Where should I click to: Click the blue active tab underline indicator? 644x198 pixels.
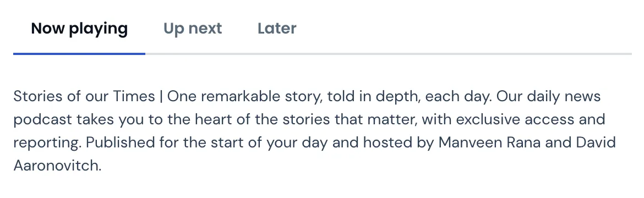(79, 53)
